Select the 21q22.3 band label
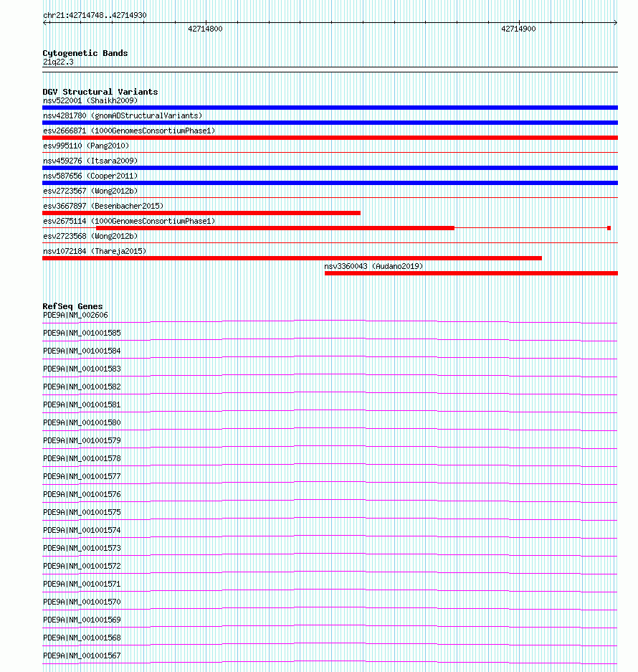Screen dimensions: 638x672 click(x=58, y=62)
